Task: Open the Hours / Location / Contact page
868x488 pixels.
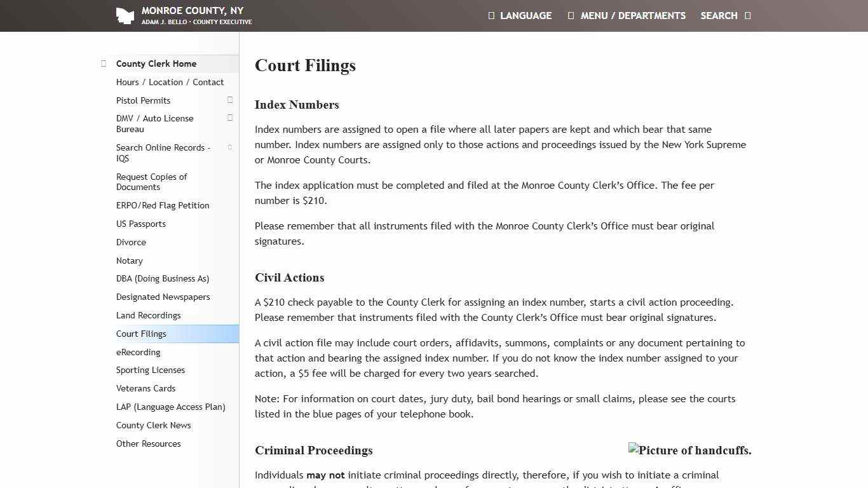Action: 170,82
